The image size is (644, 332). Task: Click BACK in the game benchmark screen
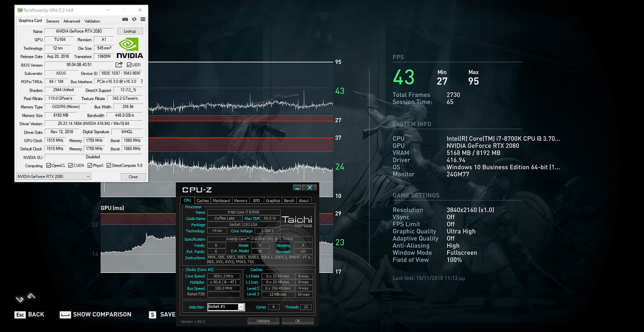coord(36,315)
